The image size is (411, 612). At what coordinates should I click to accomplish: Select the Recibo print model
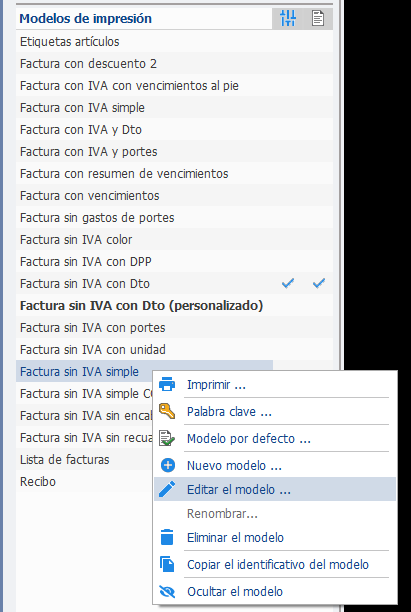(38, 481)
